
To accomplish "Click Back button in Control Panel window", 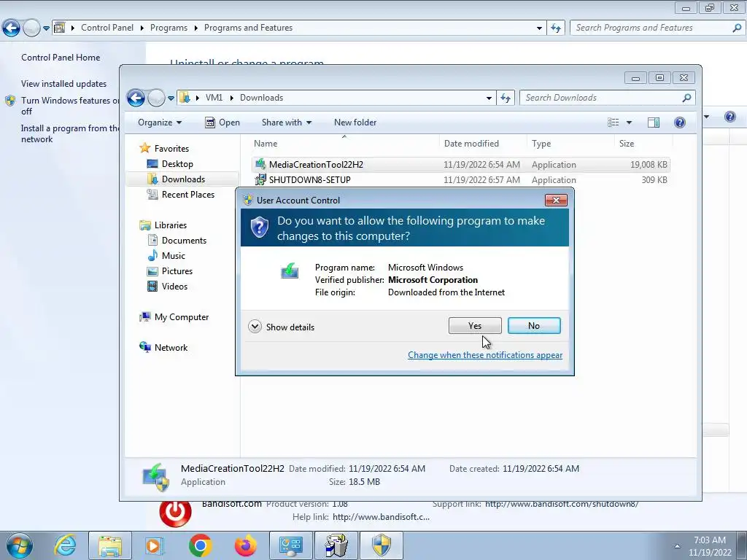I will [x=12, y=28].
